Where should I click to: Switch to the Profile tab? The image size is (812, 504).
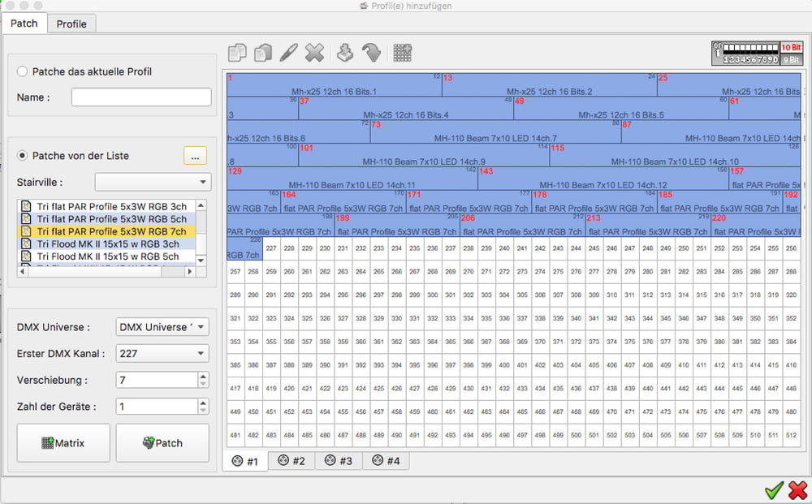[71, 24]
